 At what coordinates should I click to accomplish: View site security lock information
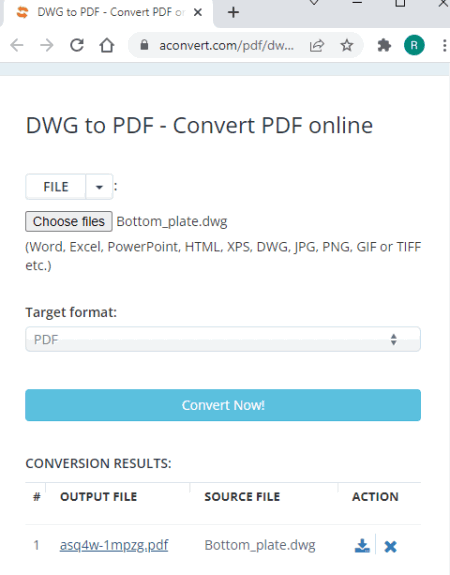click(144, 45)
